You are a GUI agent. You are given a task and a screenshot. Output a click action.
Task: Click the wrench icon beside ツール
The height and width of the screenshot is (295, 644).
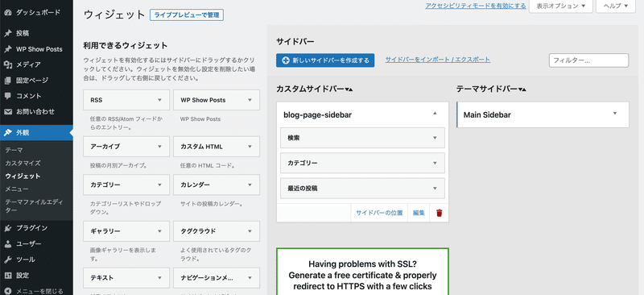coord(8,260)
